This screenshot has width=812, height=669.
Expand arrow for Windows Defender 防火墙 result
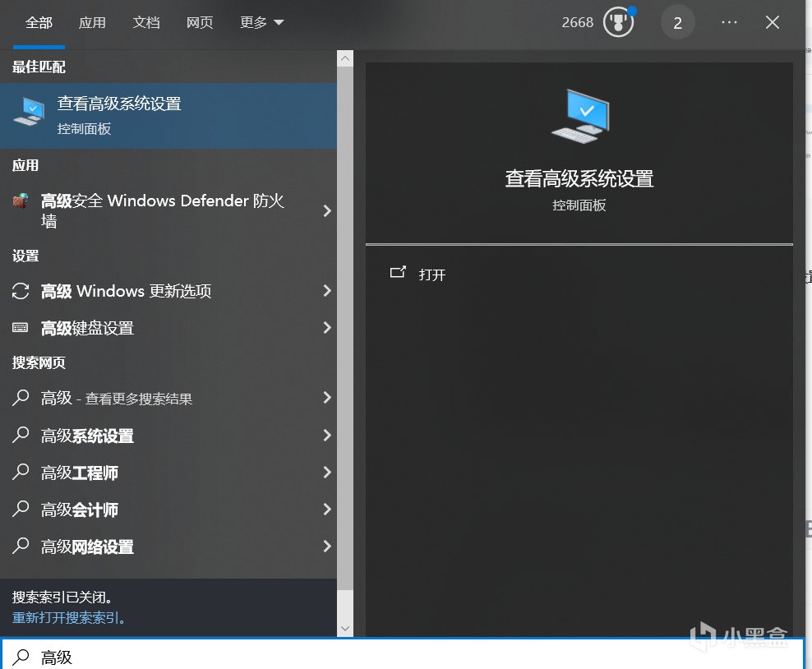point(327,210)
